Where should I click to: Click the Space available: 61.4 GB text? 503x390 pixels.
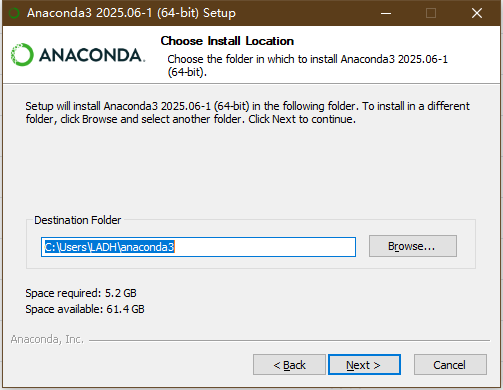pos(85,309)
